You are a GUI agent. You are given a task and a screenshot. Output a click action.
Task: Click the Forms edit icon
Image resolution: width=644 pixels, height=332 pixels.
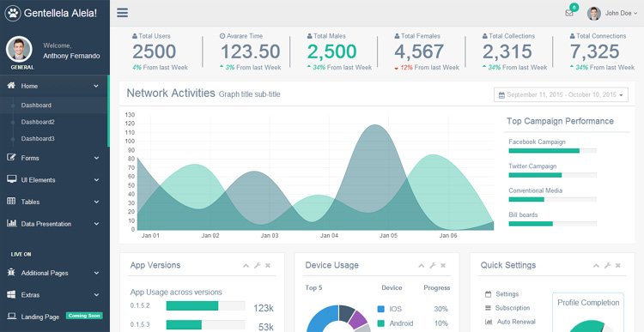click(x=11, y=157)
